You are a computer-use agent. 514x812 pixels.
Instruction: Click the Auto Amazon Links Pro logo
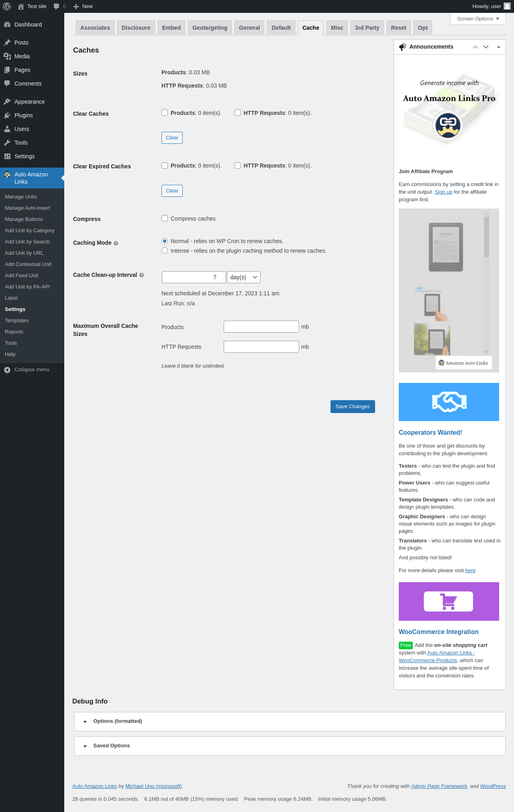click(449, 110)
